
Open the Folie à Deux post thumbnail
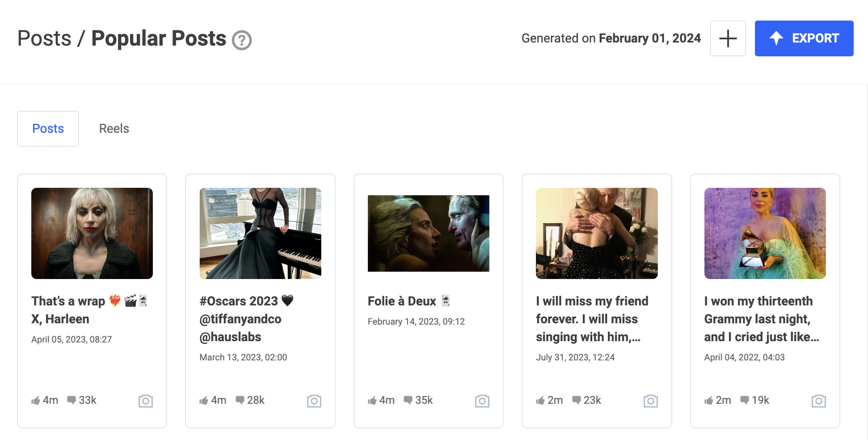click(428, 233)
